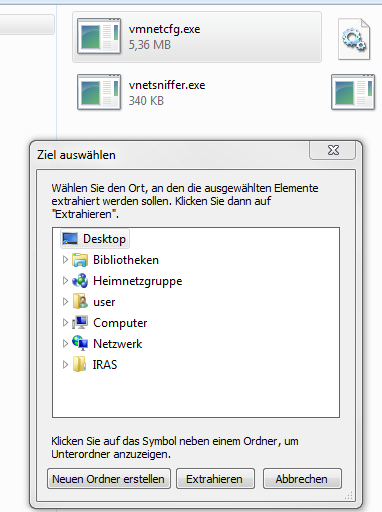382x512 pixels.
Task: Close the Ziel auswählen dialog
Action: coord(333,150)
